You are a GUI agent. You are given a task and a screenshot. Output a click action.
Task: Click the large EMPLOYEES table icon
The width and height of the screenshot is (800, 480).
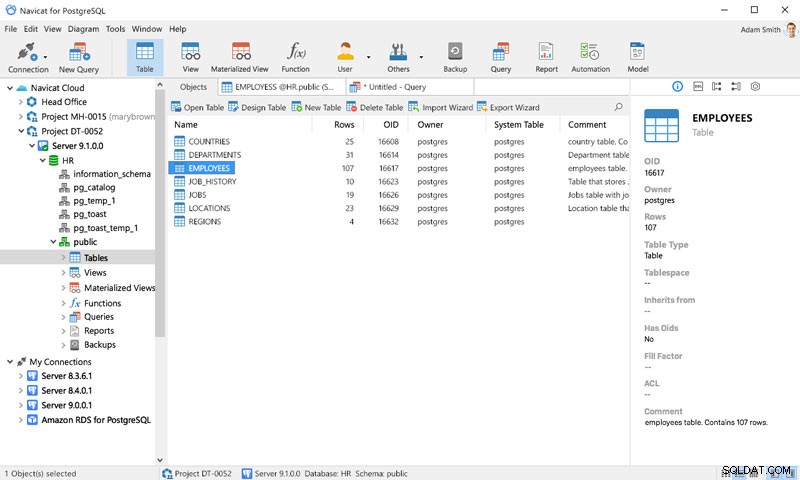[661, 125]
